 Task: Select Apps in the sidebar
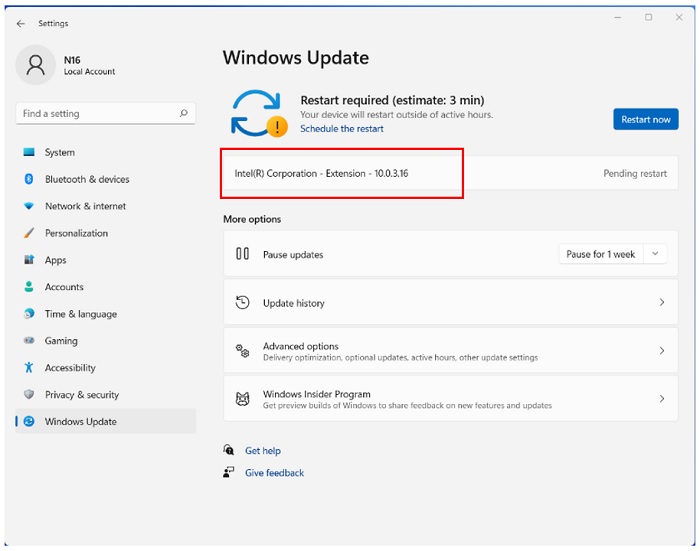[x=105, y=260]
